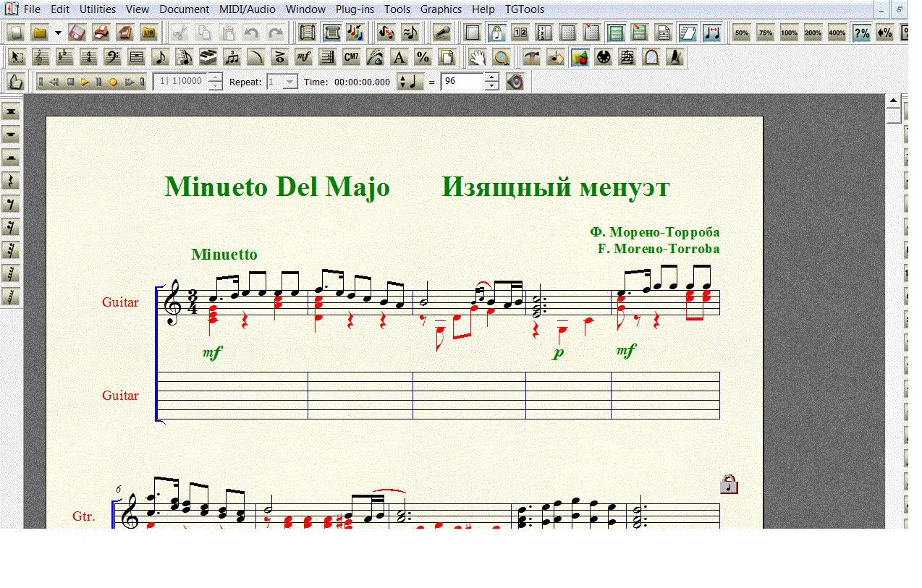Open the Document menu
The width and height of the screenshot is (922, 588).
[x=185, y=9]
